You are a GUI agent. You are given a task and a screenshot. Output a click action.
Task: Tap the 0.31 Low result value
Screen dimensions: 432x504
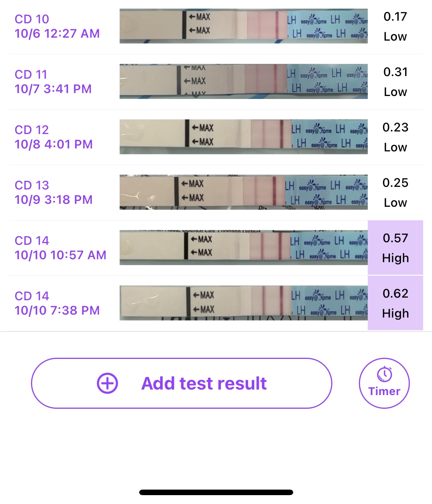[x=395, y=82]
